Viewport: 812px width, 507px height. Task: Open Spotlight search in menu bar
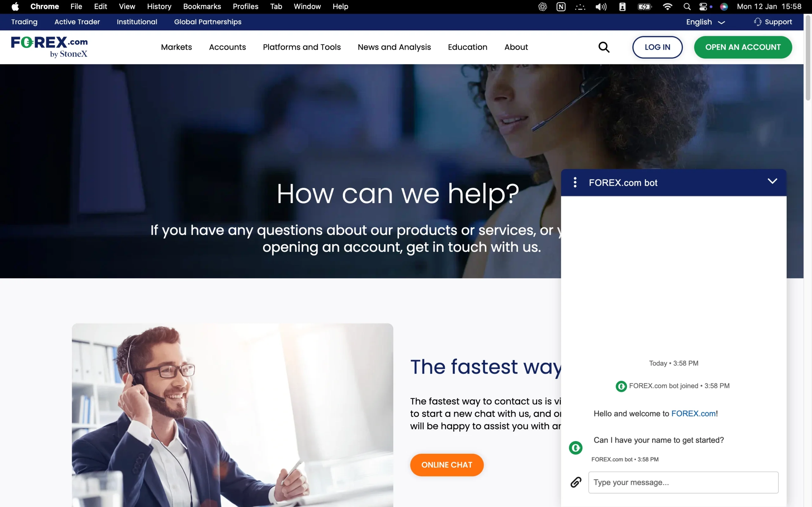(x=687, y=7)
